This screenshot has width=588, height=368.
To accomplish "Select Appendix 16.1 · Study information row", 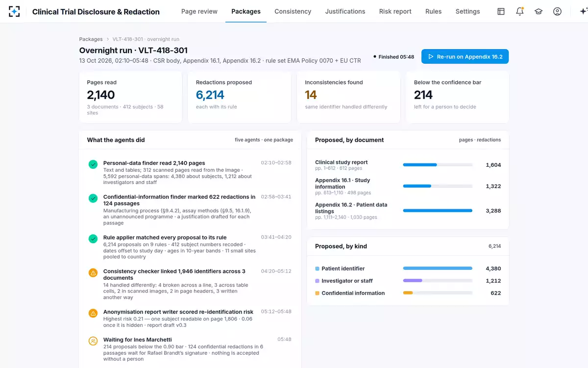I will 408,186.
